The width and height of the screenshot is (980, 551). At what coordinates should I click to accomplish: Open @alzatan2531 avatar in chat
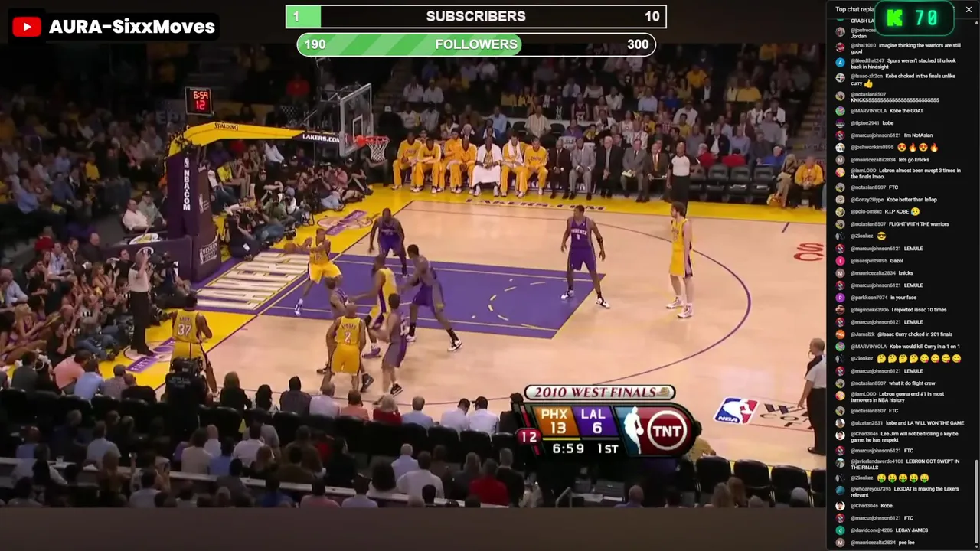(840, 423)
